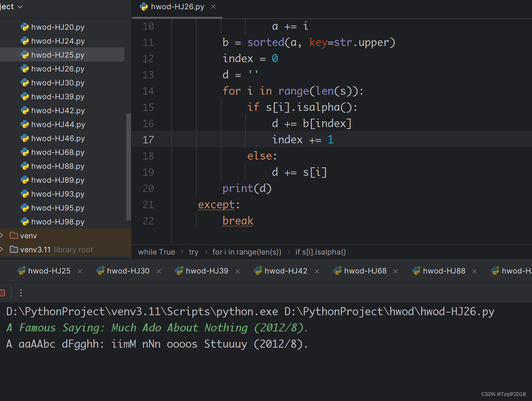Stop the running process with red square
Screen dimensions: 532x401
point(2,293)
